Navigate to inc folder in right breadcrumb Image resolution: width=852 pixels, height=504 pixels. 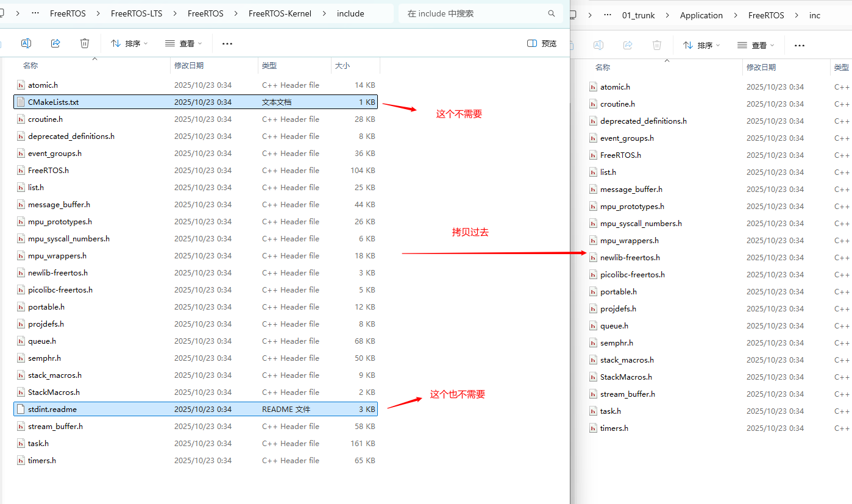(815, 15)
